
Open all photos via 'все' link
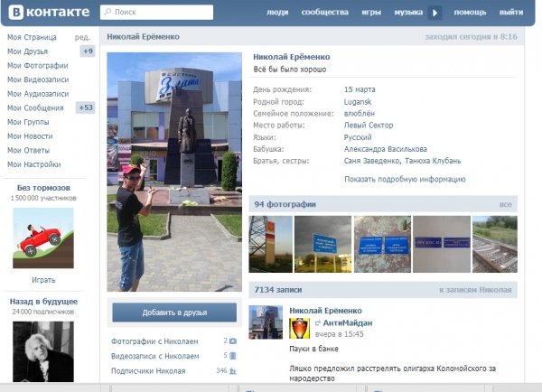point(506,205)
